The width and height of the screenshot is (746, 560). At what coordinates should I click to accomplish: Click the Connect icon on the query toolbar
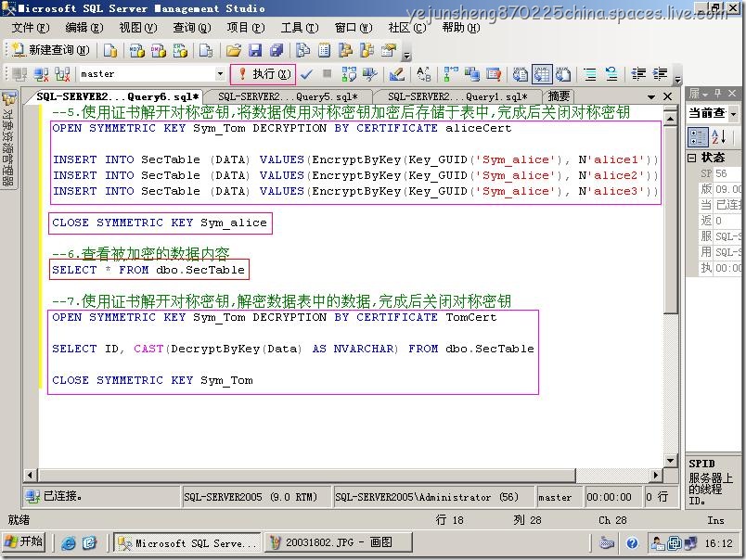tap(20, 74)
